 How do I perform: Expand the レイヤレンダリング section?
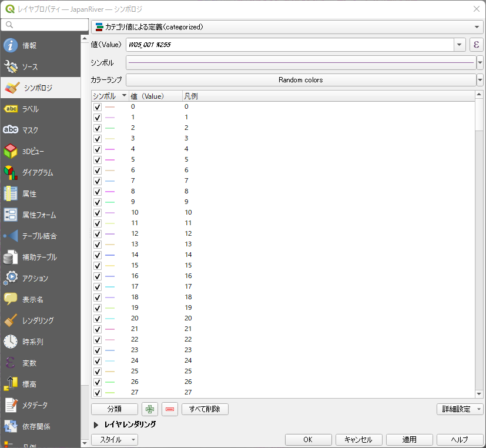(x=96, y=424)
